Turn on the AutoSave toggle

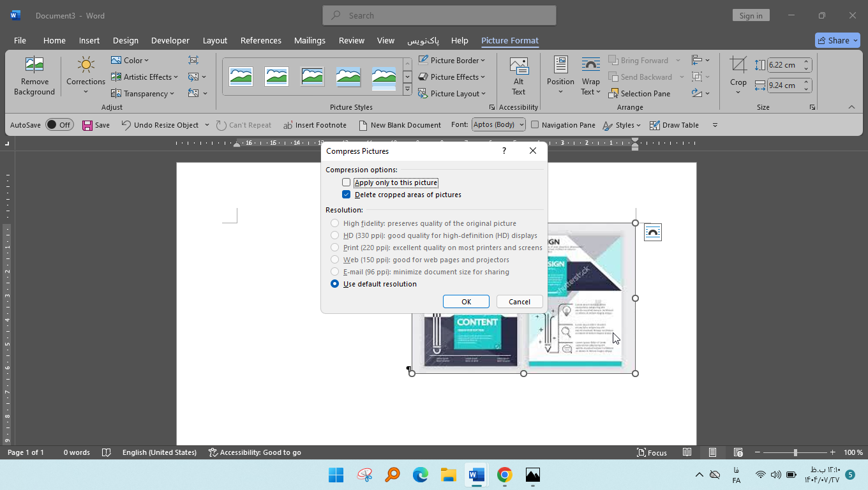[59, 125]
